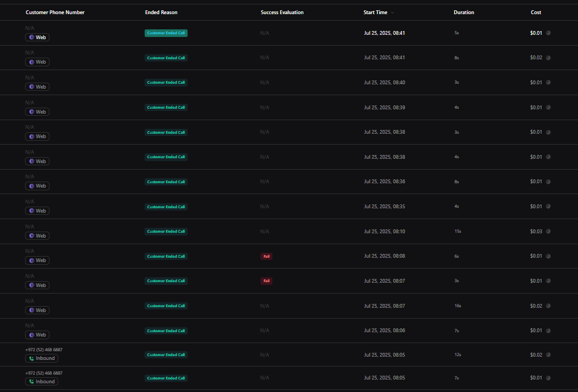
Task: Click the Fail badge on the 3s 08:07 call
Action: [266, 281]
